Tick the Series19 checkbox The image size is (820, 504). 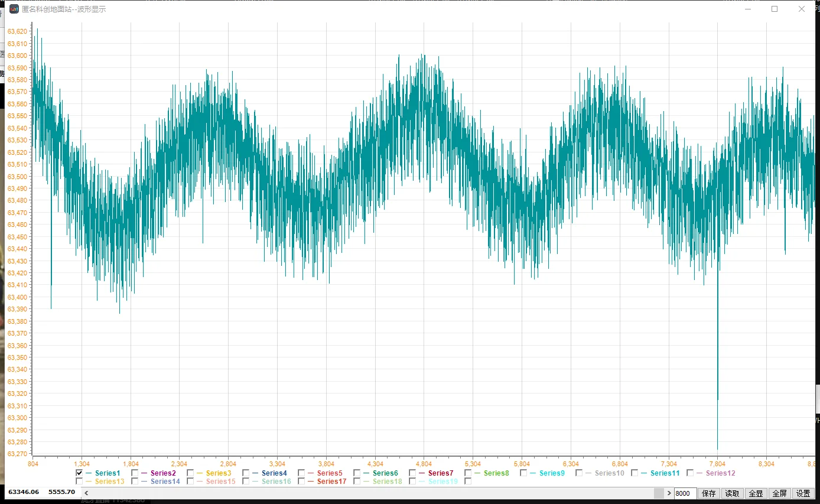[412, 482]
